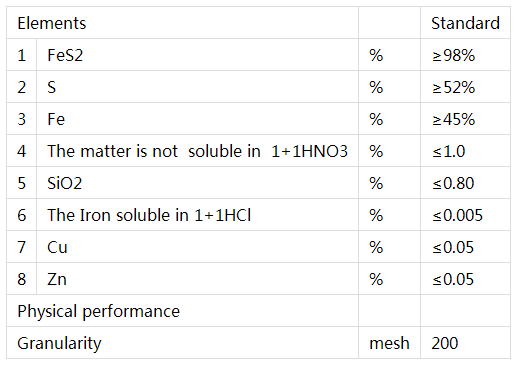
Task: Click the Granularity label cell
Action: click(182, 343)
